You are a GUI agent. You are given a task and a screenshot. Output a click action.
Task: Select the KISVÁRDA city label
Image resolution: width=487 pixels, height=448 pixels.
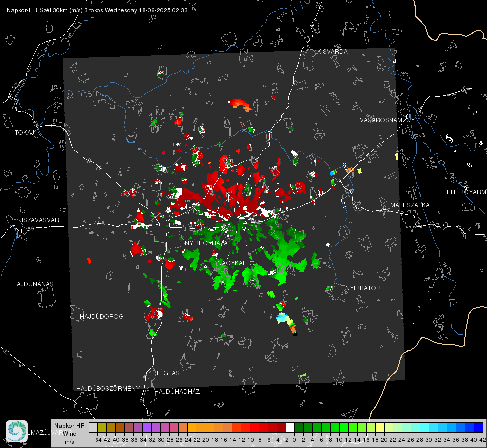332,52
